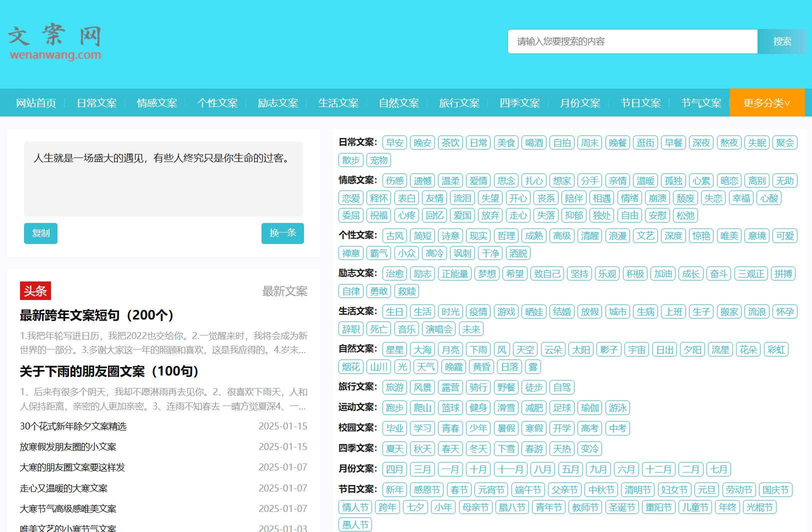Expand the 更多分类 dropdown menu

(x=766, y=103)
